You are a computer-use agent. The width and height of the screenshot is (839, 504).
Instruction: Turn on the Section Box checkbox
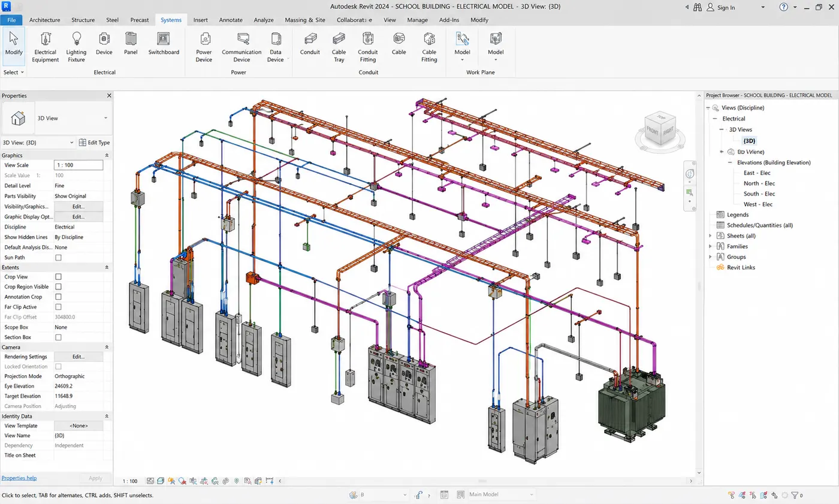coord(58,337)
